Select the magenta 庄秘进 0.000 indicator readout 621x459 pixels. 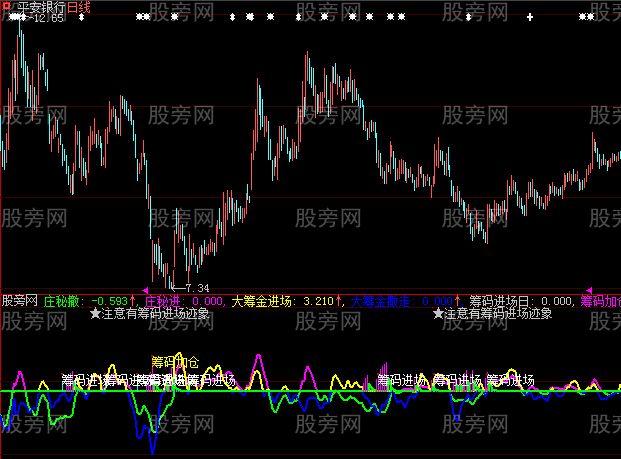click(184, 301)
